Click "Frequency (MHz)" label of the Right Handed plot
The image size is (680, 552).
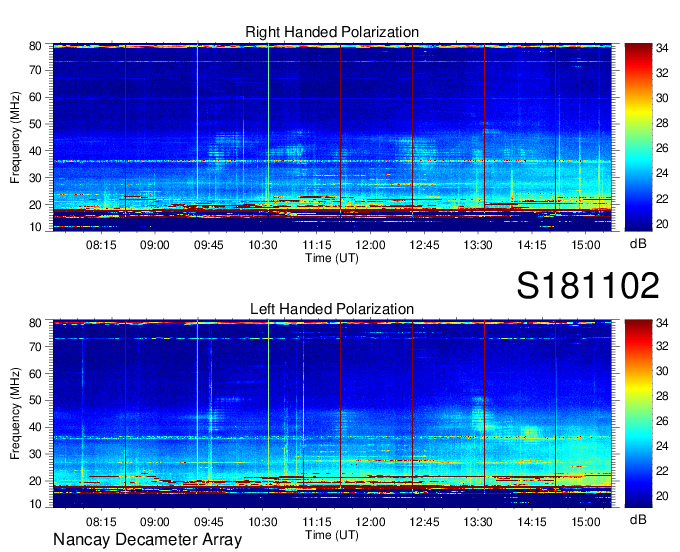pos(15,137)
